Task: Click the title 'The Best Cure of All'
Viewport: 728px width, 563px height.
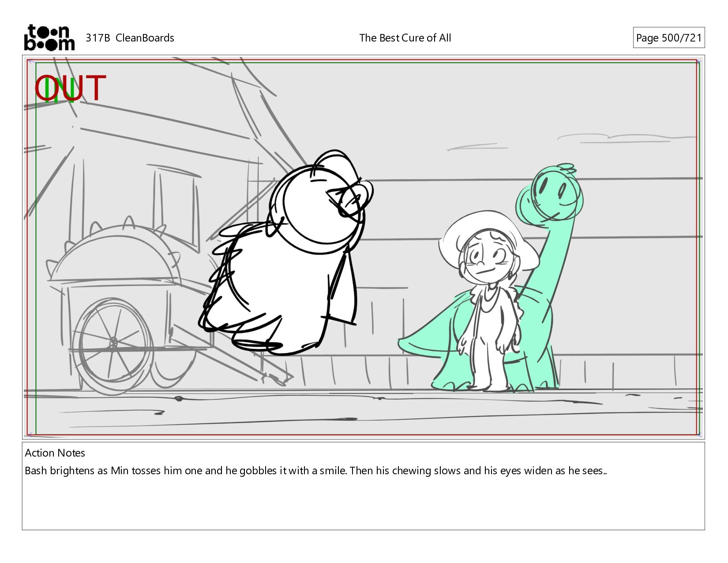Action: coord(405,38)
